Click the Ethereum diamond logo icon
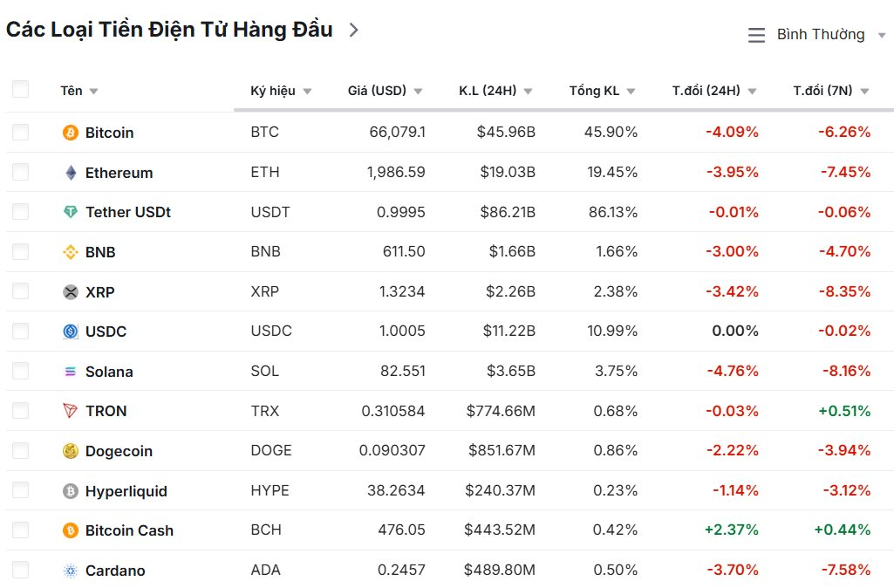The height and width of the screenshot is (588, 894). (71, 173)
